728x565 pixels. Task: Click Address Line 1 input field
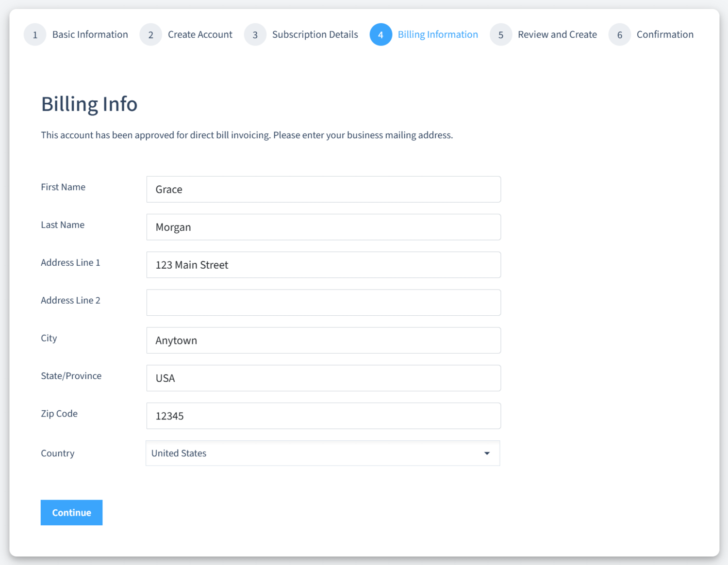pyautogui.click(x=323, y=265)
